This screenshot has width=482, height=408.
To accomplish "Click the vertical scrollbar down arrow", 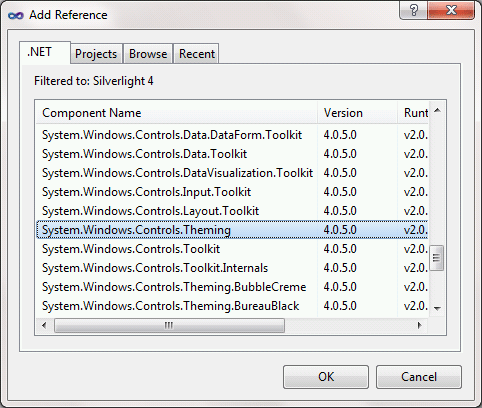I will 437,308.
